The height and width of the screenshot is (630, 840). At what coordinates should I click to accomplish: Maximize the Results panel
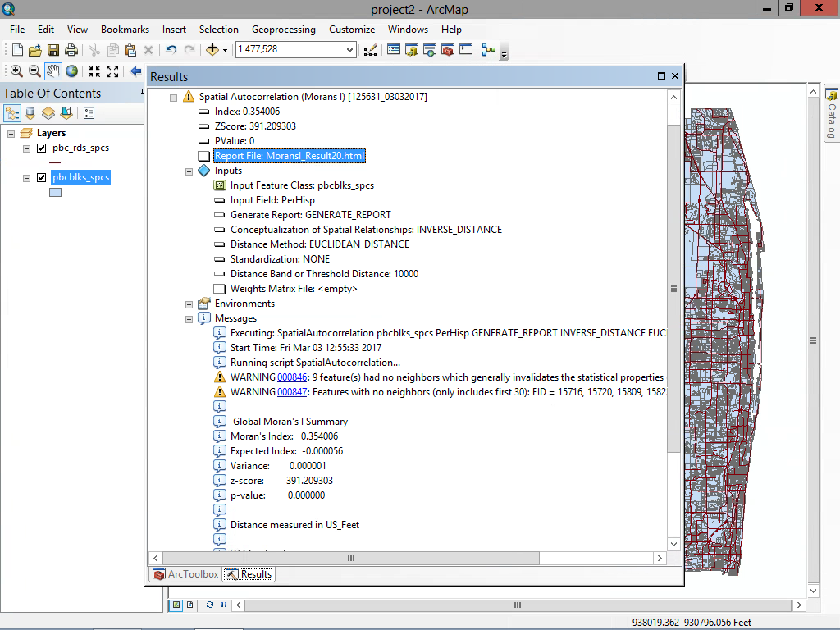point(662,76)
